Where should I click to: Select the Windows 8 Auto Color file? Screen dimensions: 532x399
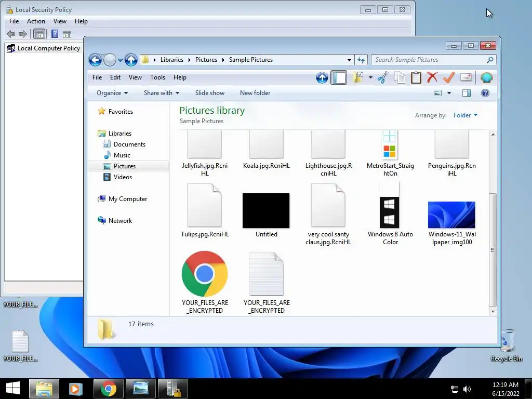[390, 212]
